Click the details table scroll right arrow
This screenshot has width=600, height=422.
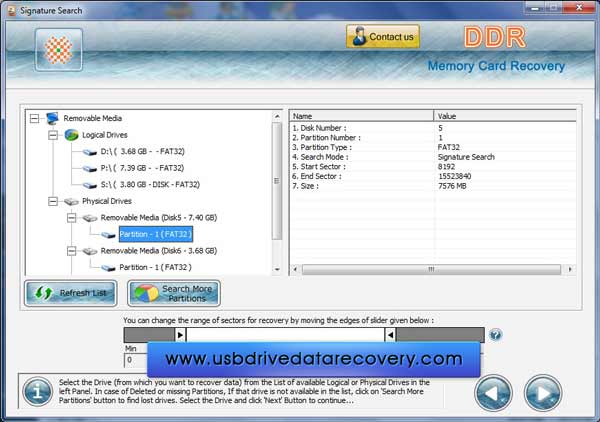tap(570, 269)
